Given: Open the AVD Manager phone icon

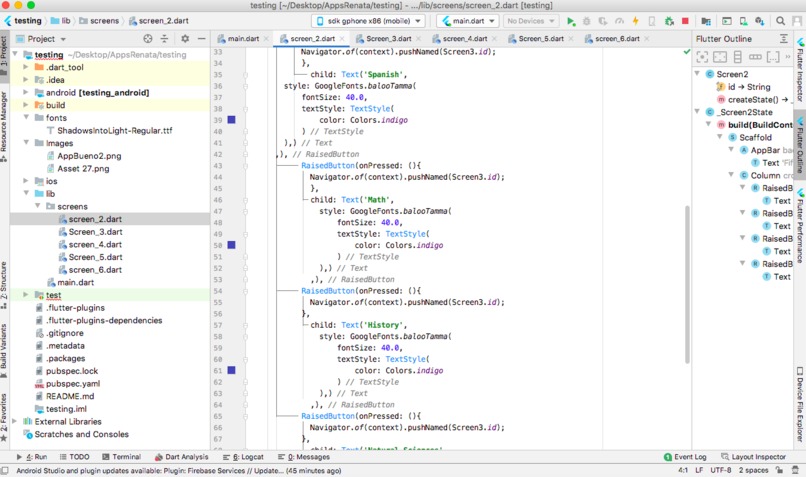Looking at the screenshot, I should coord(743,21).
